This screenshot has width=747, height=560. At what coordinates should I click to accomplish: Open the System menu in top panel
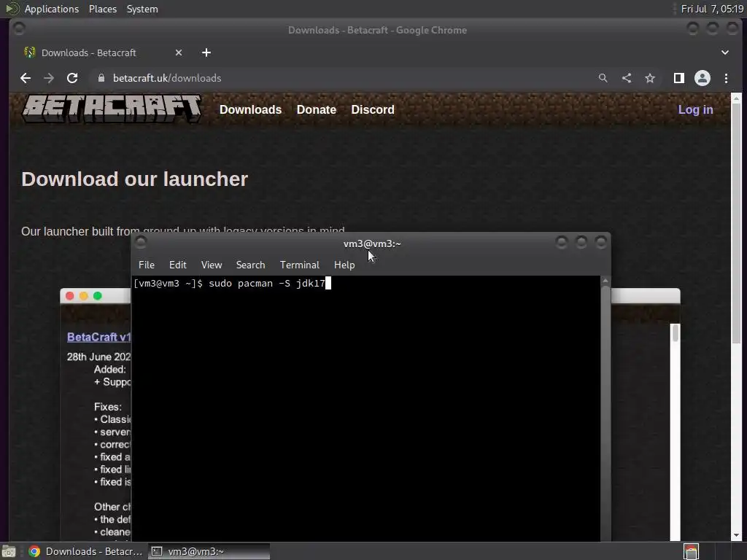[142, 9]
